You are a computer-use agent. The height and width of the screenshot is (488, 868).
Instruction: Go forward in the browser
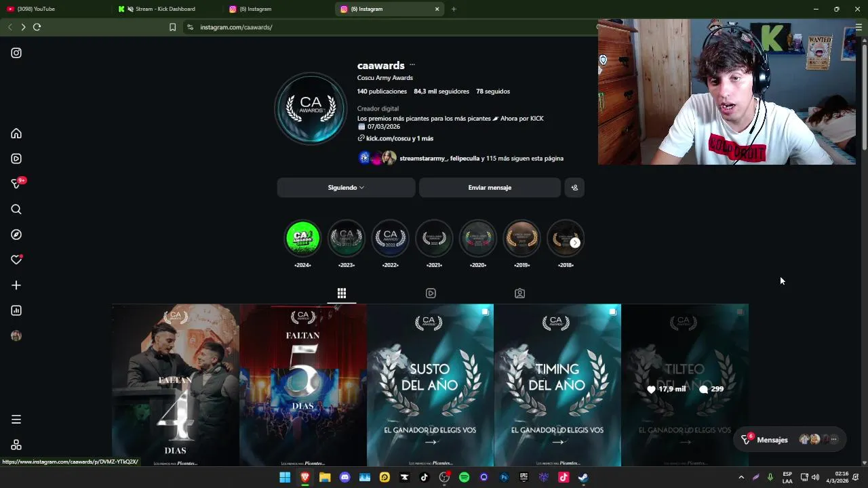(23, 27)
